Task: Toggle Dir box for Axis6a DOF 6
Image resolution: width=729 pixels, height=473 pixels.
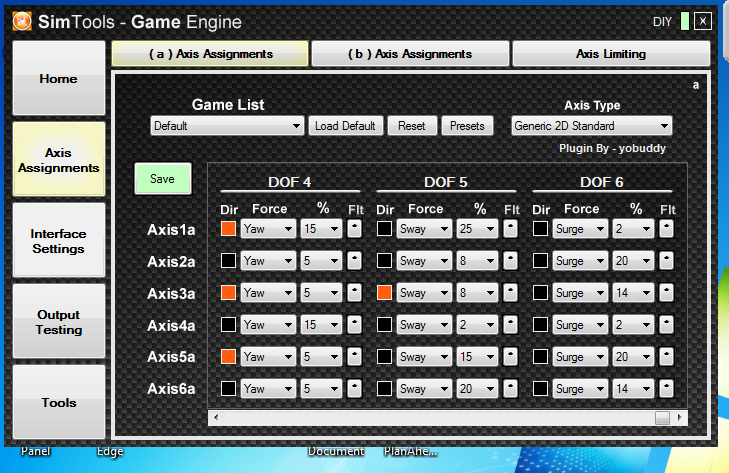Action: tap(540, 389)
